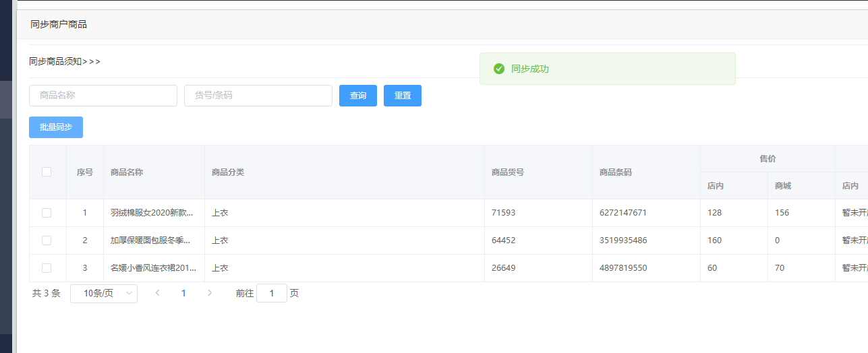Click barcode 3519935486
The height and width of the screenshot is (353, 868).
[x=623, y=240]
